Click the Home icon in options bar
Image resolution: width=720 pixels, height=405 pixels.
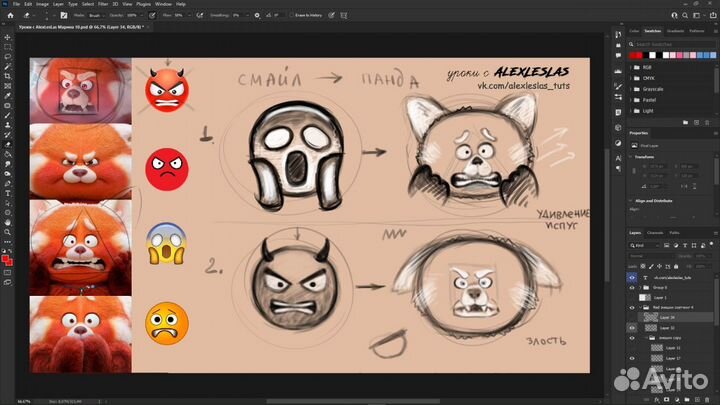[x=10, y=15]
